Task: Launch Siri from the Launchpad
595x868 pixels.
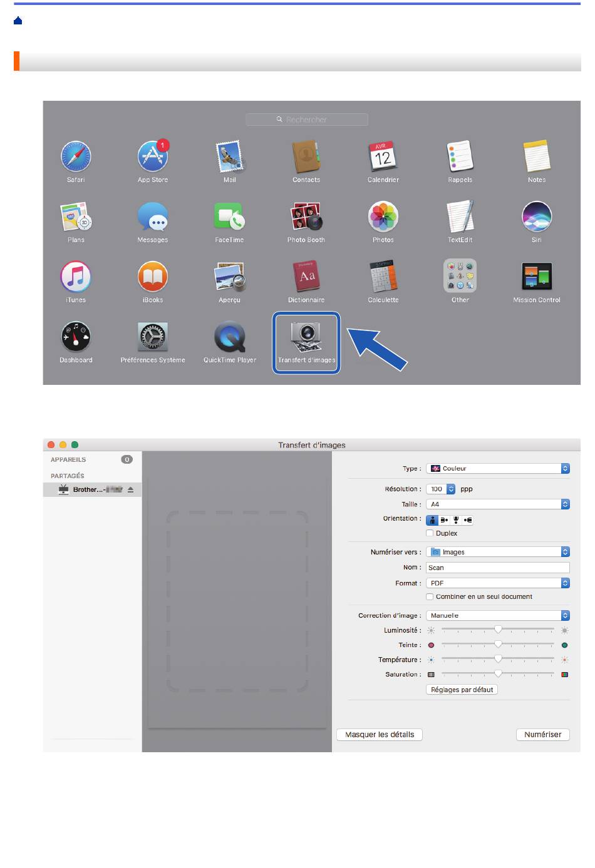Action: click(x=537, y=217)
